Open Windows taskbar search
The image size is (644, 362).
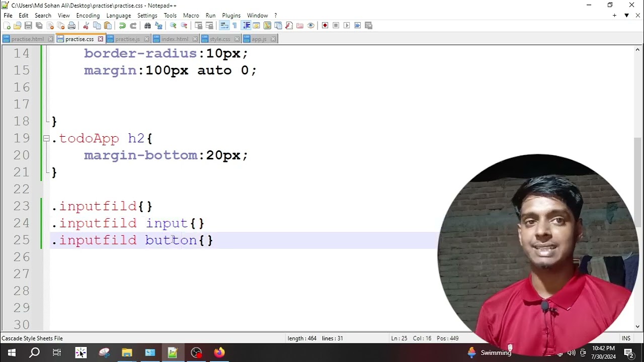(x=34, y=352)
